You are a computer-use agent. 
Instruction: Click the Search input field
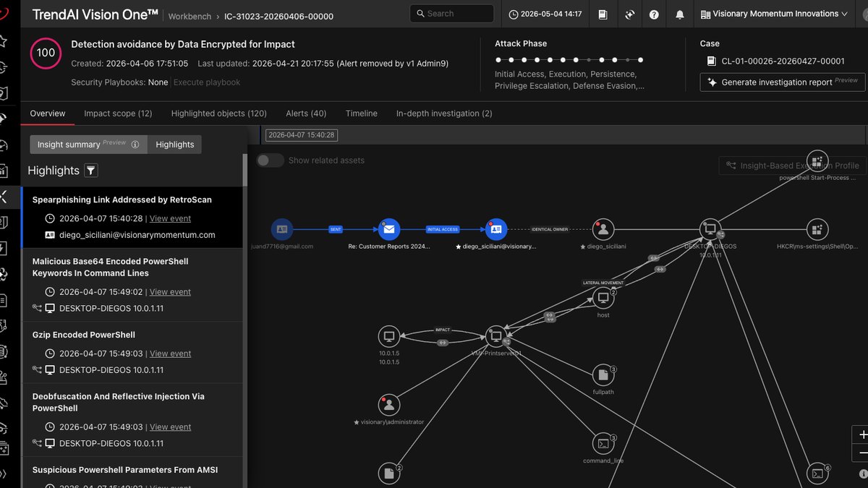coord(452,14)
